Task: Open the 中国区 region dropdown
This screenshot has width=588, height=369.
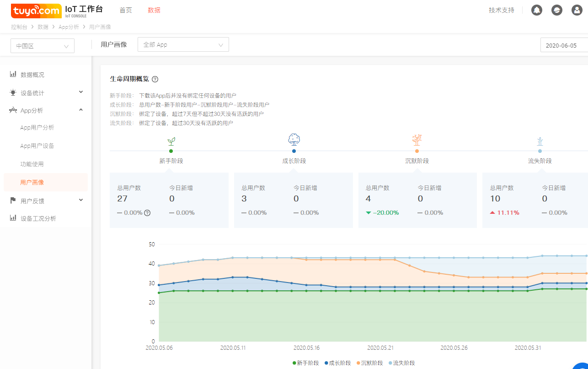Action: click(42, 46)
